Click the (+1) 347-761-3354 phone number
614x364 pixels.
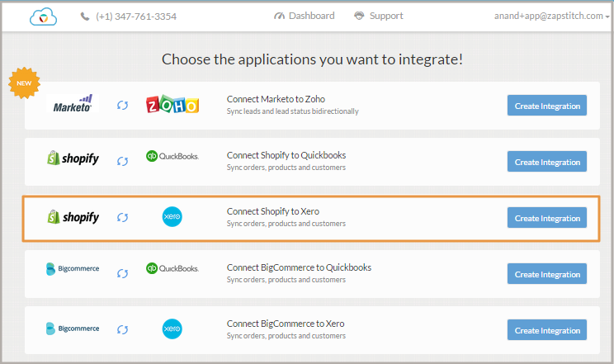point(136,17)
